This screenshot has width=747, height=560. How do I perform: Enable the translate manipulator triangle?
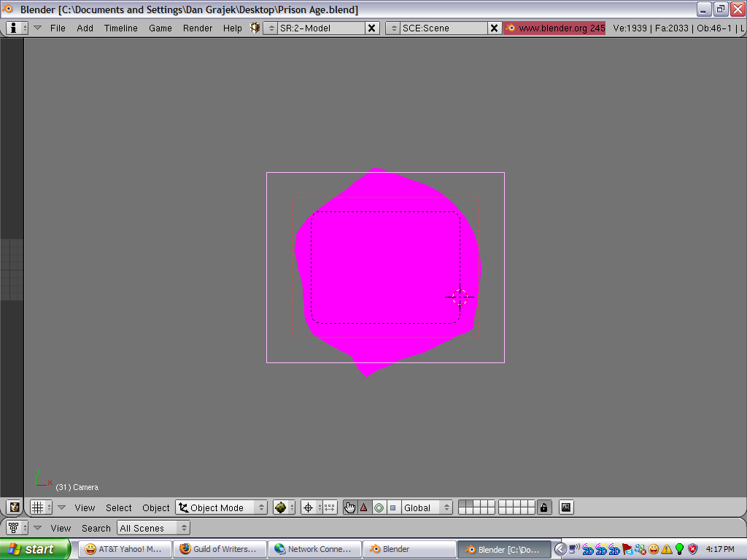(x=364, y=507)
